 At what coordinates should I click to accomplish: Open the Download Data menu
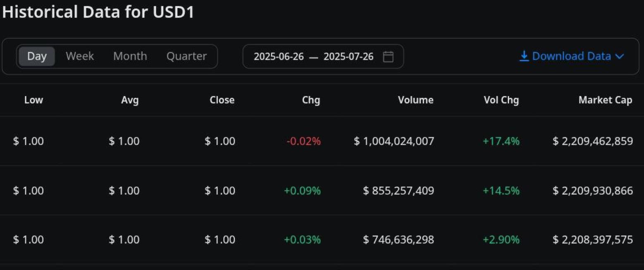tap(572, 56)
